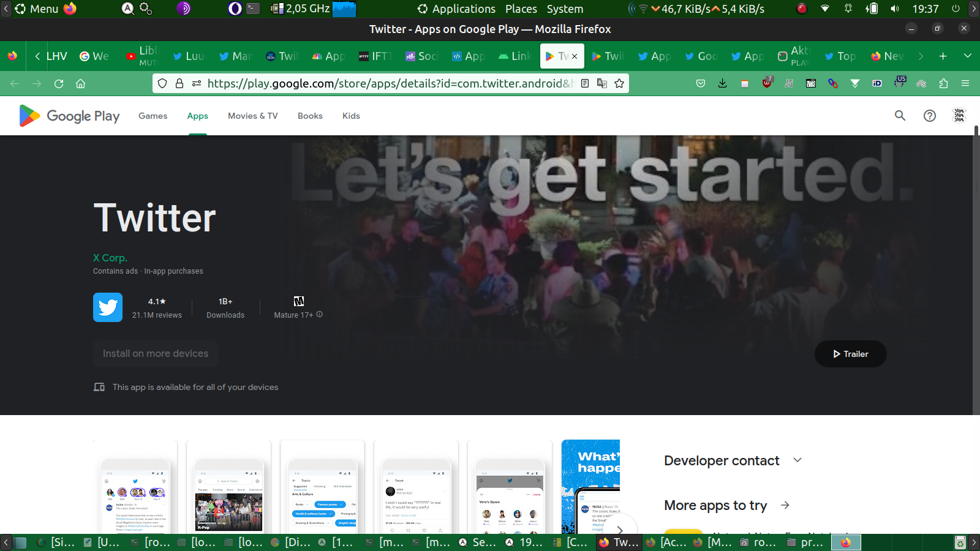Show site security lock information
This screenshot has width=980, height=551.
(x=179, y=83)
